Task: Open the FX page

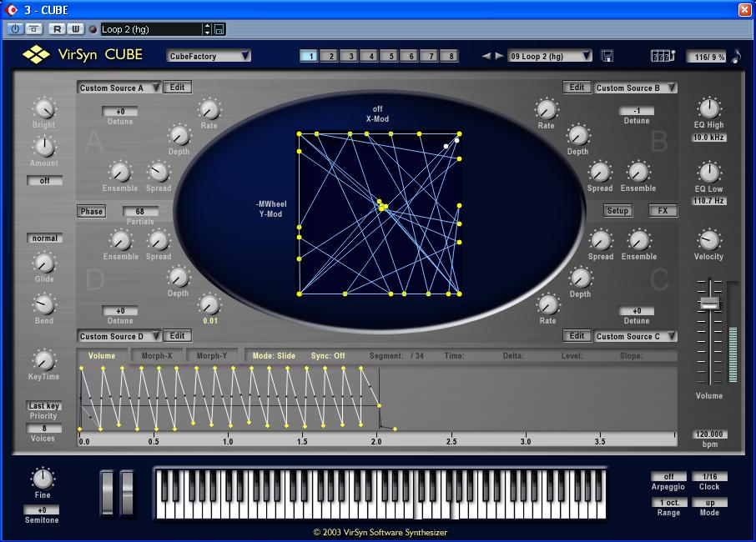Action: click(x=663, y=210)
